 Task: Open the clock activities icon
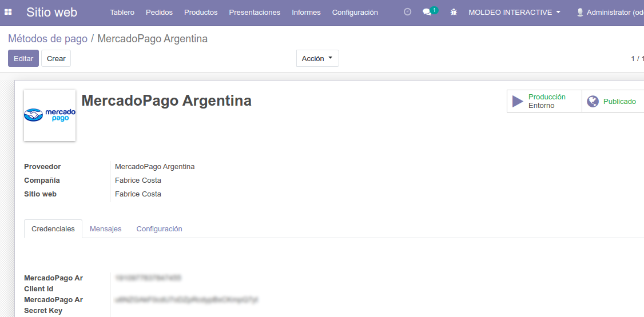tap(407, 12)
